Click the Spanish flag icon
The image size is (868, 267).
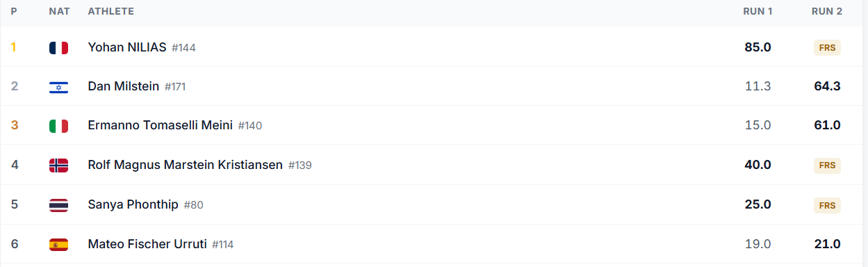coord(58,245)
